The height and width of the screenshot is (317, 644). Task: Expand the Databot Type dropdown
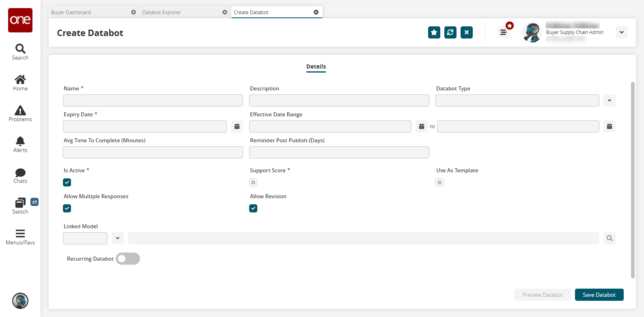[610, 101]
